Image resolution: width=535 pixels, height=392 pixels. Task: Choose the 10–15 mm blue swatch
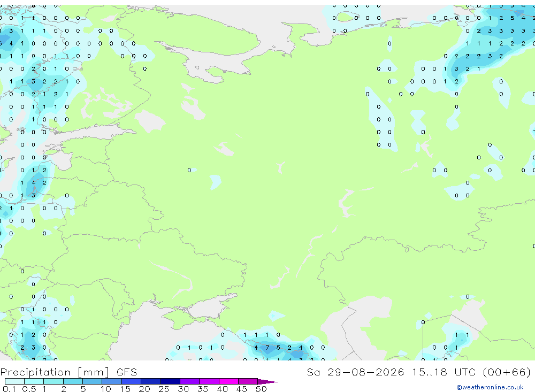112,381
